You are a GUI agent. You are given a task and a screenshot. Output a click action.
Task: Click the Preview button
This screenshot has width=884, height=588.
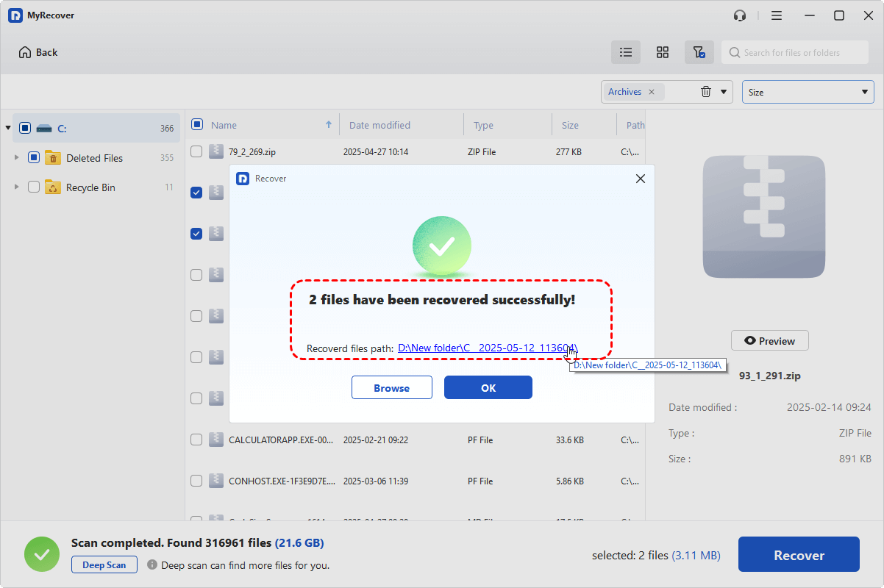pyautogui.click(x=769, y=340)
